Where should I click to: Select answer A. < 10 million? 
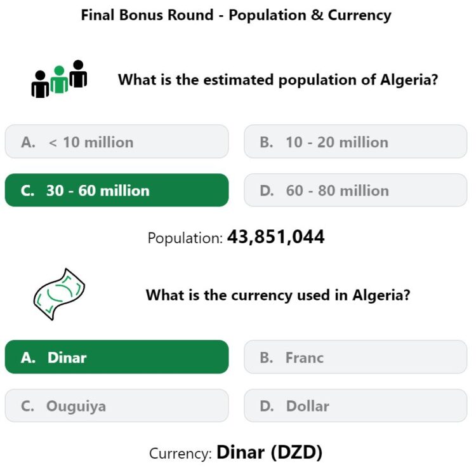tap(117, 142)
